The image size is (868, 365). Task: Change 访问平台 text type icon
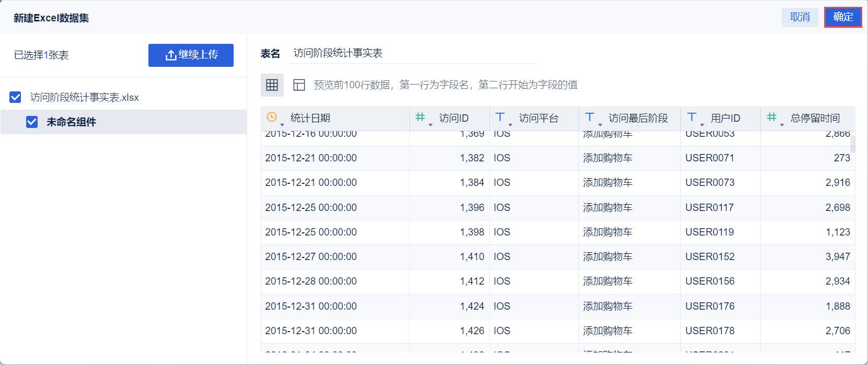coord(500,117)
